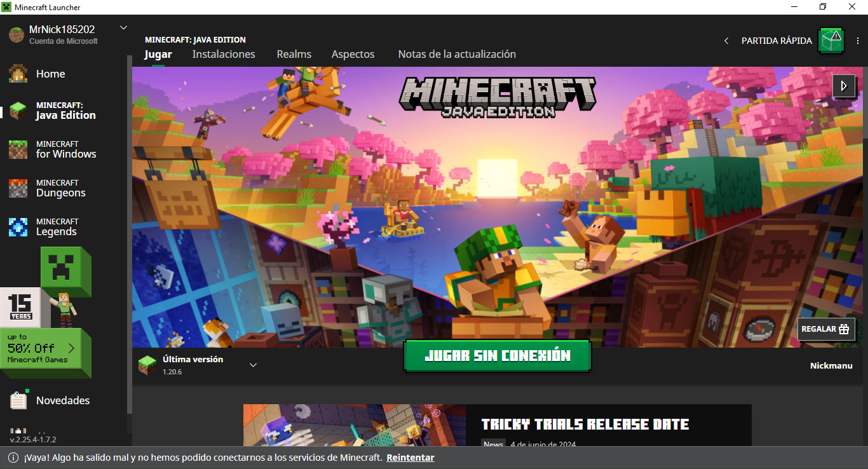
Task: Click the Minecraft Java Edition hero logo
Action: (x=498, y=97)
